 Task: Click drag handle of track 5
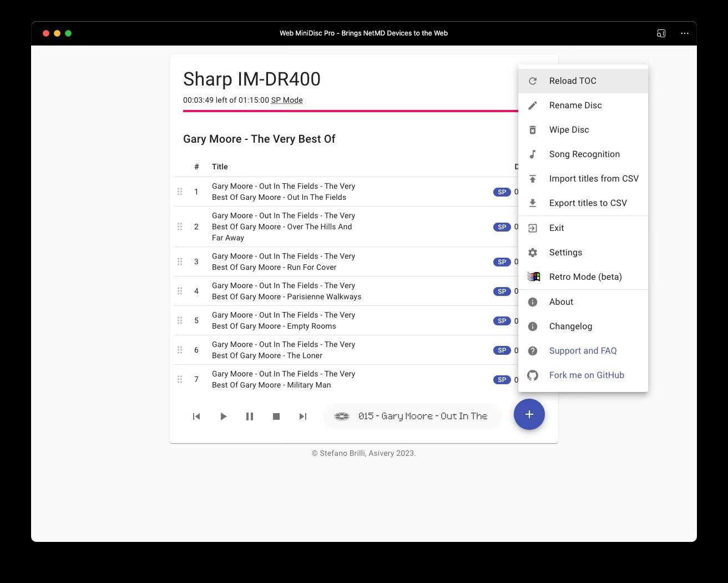click(180, 320)
